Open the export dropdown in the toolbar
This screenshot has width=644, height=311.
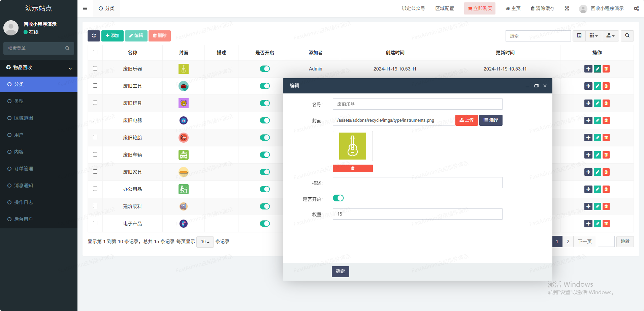(610, 36)
